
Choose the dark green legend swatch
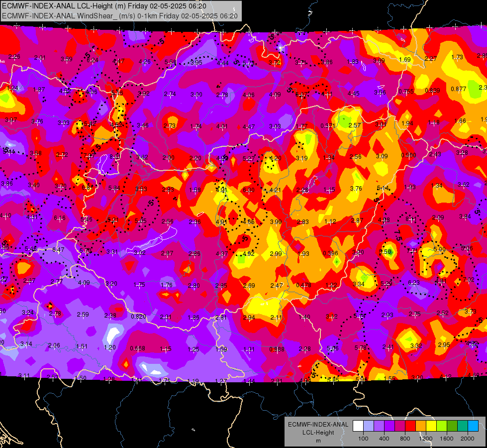pos(452,426)
